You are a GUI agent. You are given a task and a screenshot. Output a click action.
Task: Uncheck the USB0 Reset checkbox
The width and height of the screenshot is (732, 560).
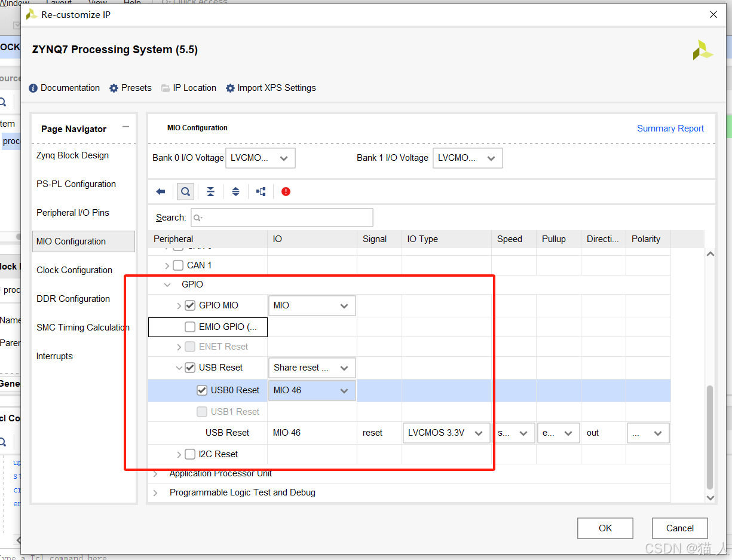pyautogui.click(x=202, y=390)
